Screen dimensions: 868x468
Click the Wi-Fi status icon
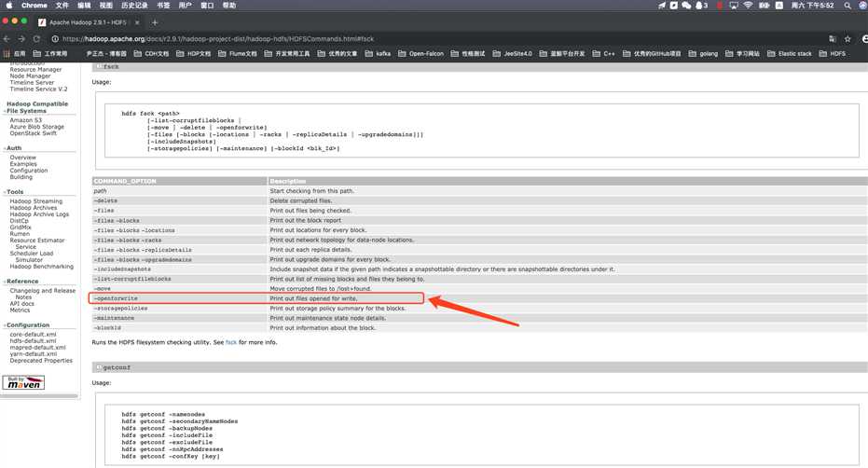tap(748, 5)
